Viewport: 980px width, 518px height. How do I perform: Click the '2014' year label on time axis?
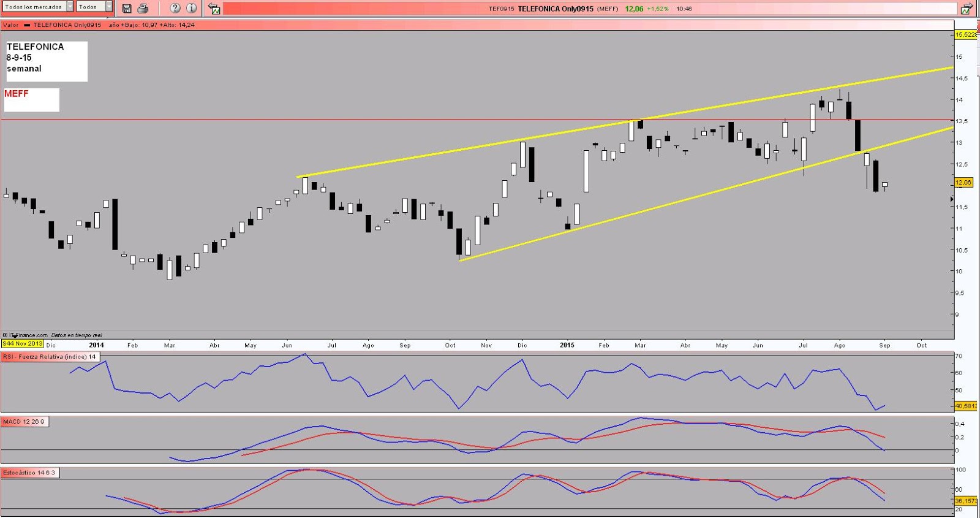click(97, 345)
